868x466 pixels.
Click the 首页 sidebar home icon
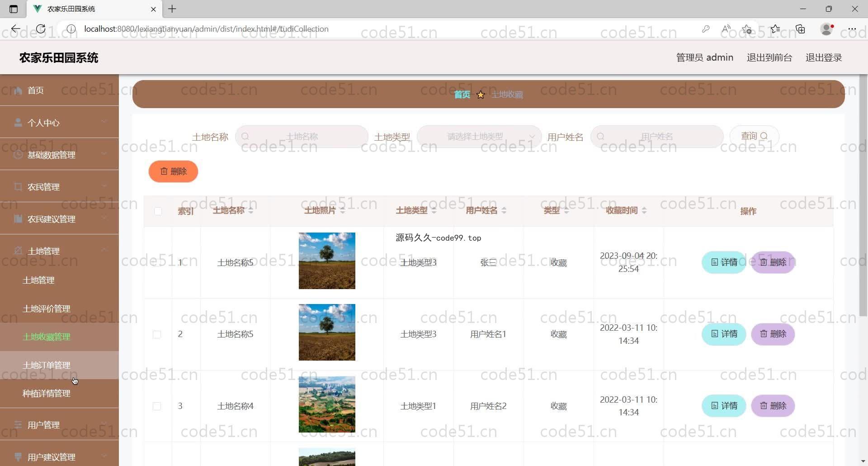[x=18, y=90]
